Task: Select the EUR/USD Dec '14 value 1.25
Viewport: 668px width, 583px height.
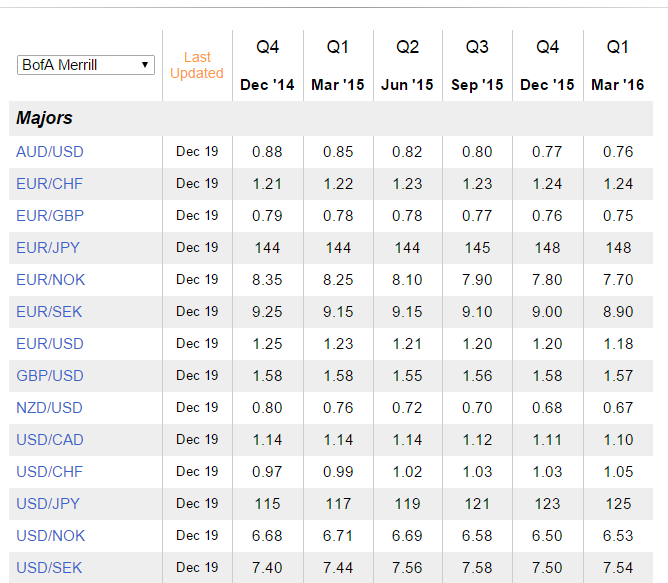Action: click(267, 344)
